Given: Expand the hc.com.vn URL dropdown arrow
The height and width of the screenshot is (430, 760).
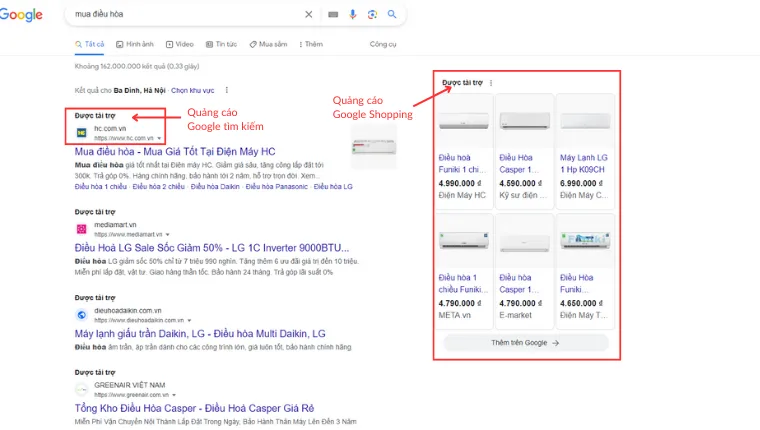Looking at the screenshot, I should pos(159,138).
